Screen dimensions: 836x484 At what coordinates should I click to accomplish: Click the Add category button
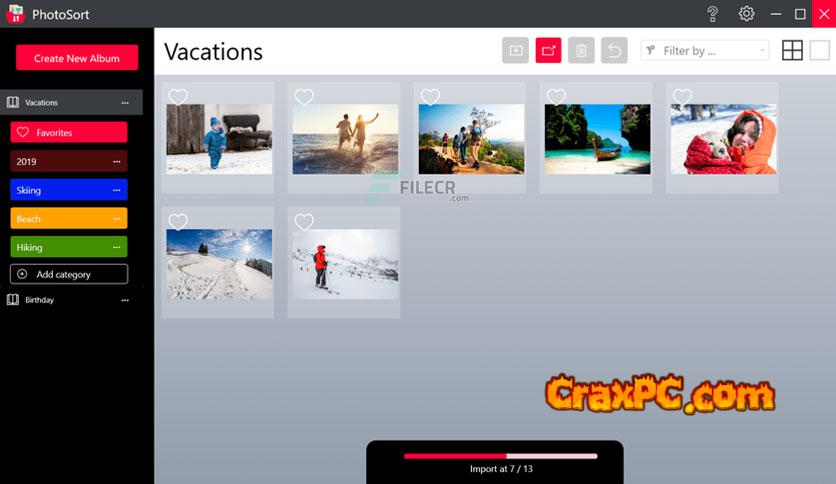click(x=69, y=274)
